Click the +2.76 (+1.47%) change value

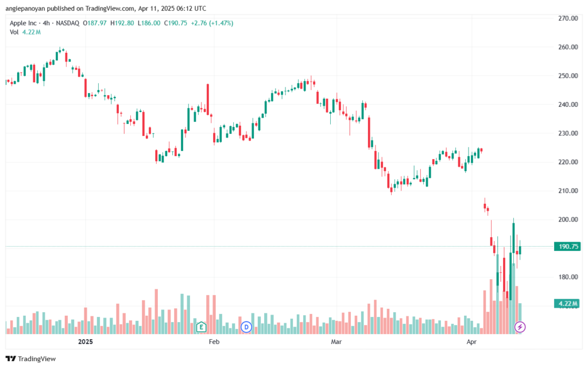(x=212, y=23)
